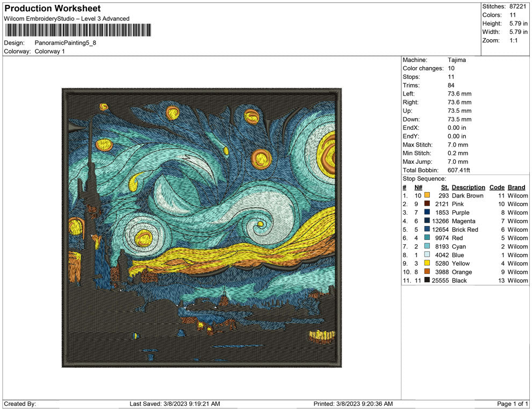The height and width of the screenshot is (409, 532).
Task: Click the Left value 73.6 mm
Action: tap(459, 94)
